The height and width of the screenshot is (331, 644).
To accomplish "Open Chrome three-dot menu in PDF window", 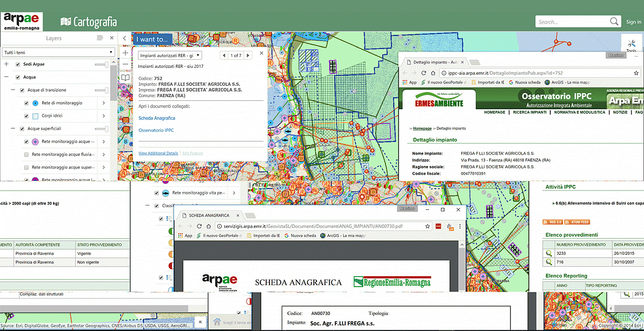I will pos(459,226).
